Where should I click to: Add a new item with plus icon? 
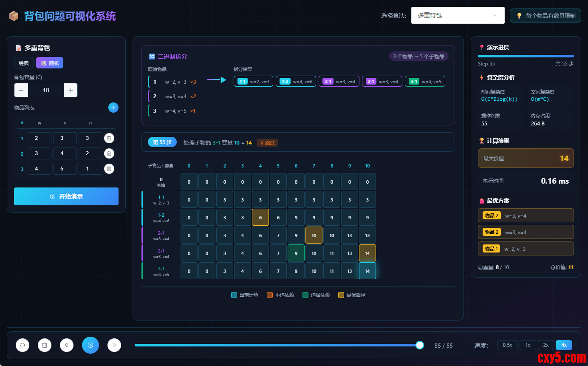coord(113,108)
